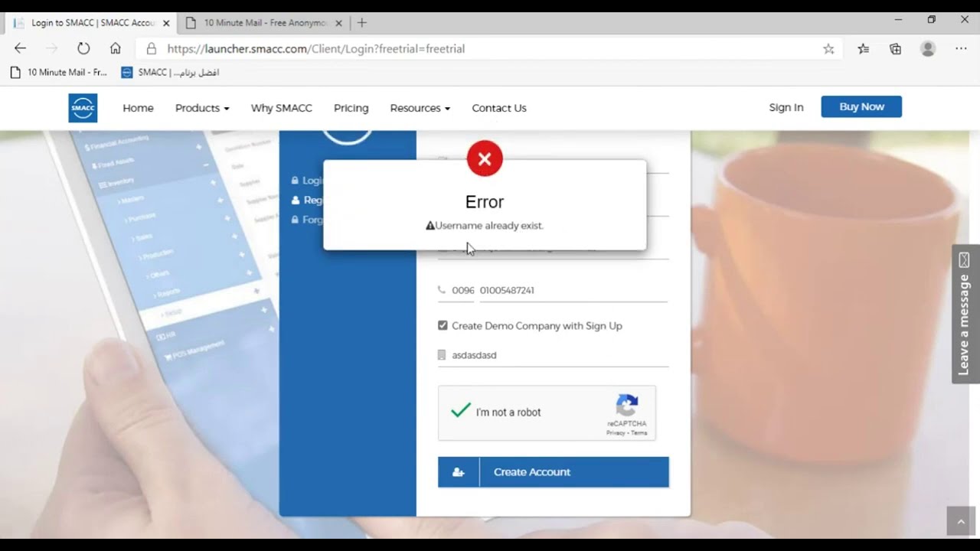Click the Sign In link

pos(786,107)
